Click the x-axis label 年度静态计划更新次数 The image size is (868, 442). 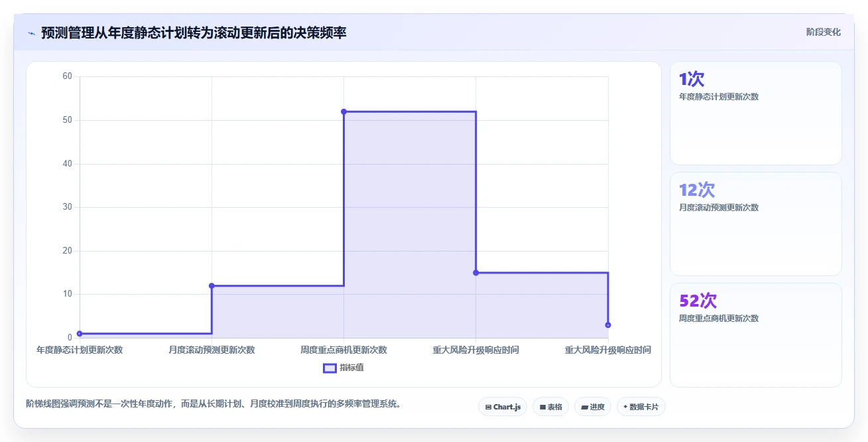[80, 350]
